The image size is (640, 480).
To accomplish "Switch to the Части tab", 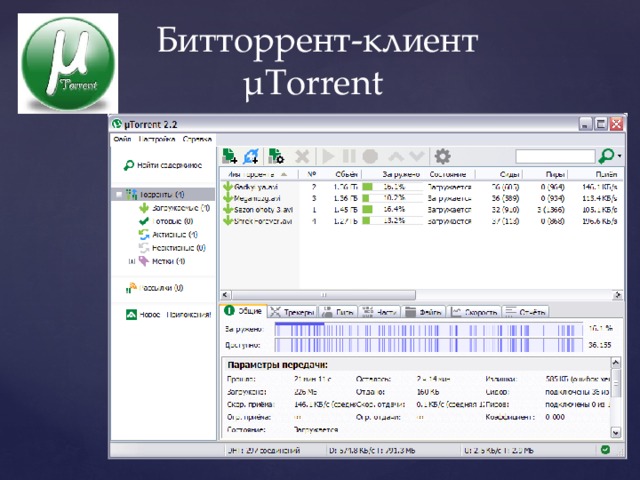I will [379, 312].
